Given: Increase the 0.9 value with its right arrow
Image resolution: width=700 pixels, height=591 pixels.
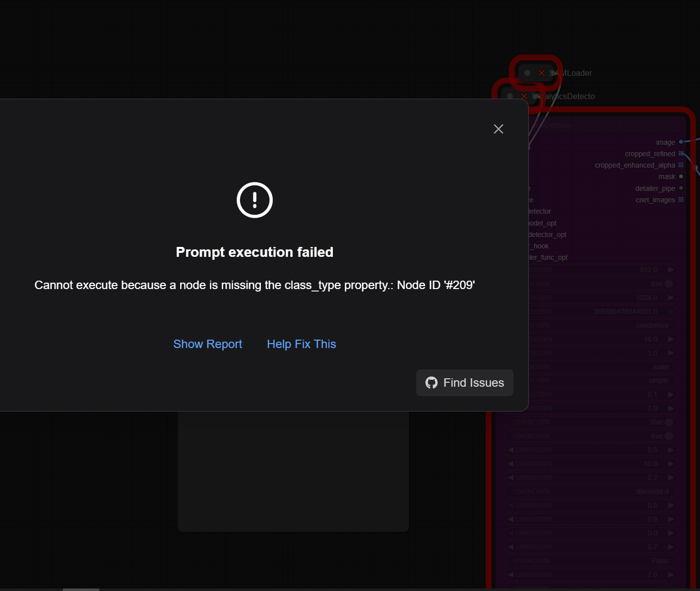Looking at the screenshot, I should [x=671, y=520].
